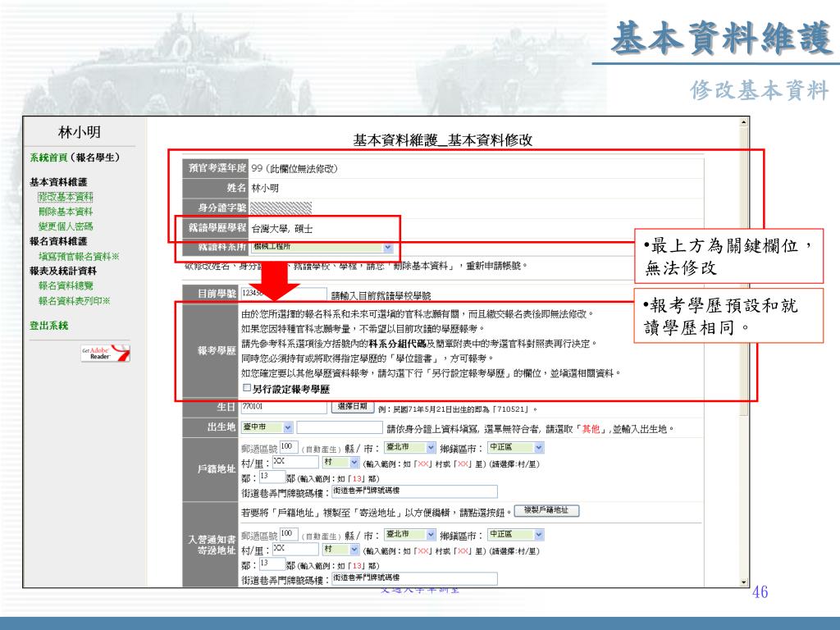Click the name 林小明 in the 姓名 row
The height and width of the screenshot is (630, 840).
(265, 188)
